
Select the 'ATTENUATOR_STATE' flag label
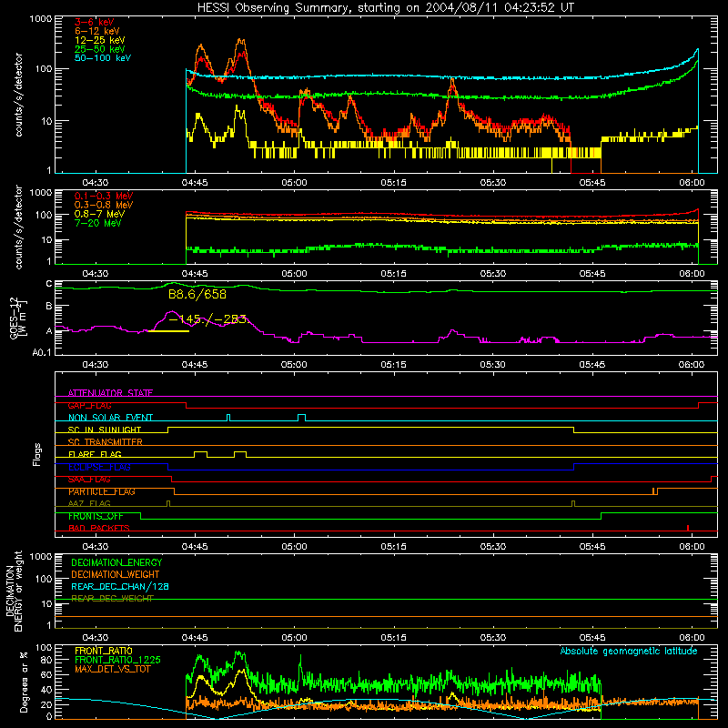[x=110, y=393]
